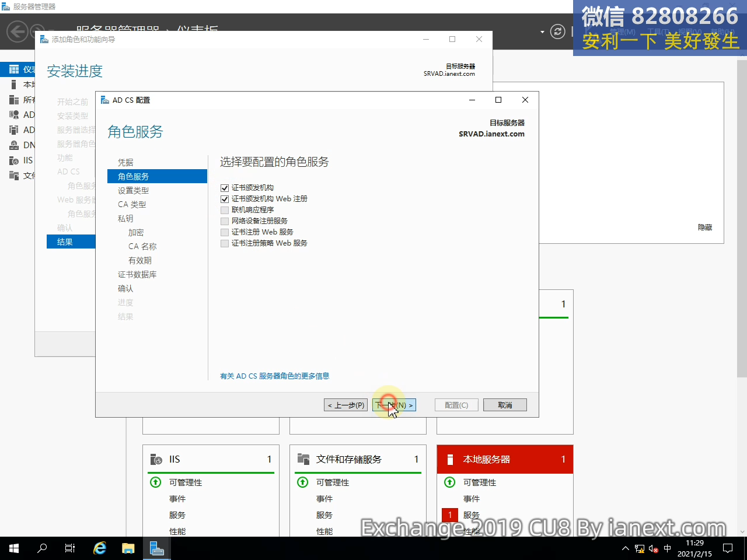The height and width of the screenshot is (560, 747).
Task: Switch the 中 input method indicator
Action: point(668,548)
